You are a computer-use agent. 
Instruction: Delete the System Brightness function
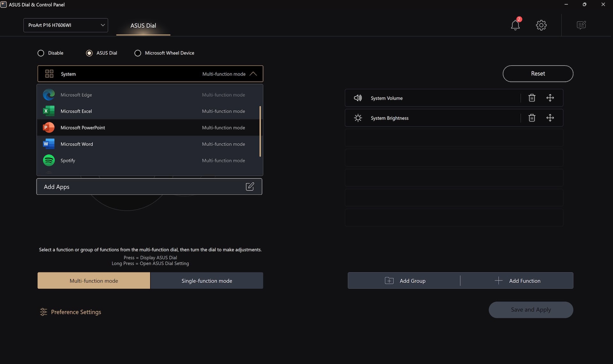click(532, 118)
